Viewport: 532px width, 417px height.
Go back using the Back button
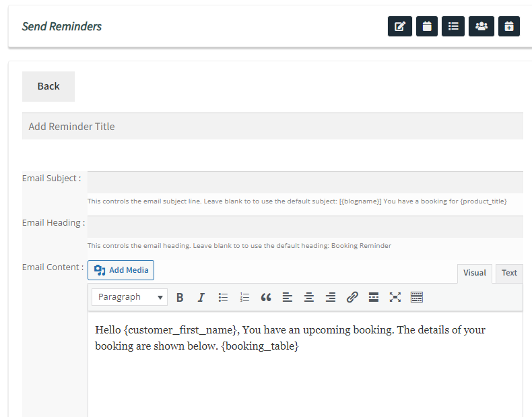[48, 86]
